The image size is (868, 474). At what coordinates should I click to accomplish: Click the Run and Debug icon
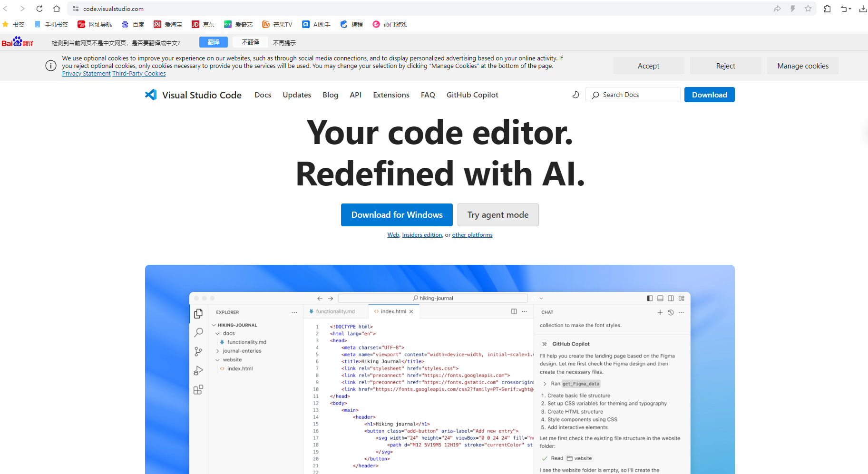pos(198,371)
